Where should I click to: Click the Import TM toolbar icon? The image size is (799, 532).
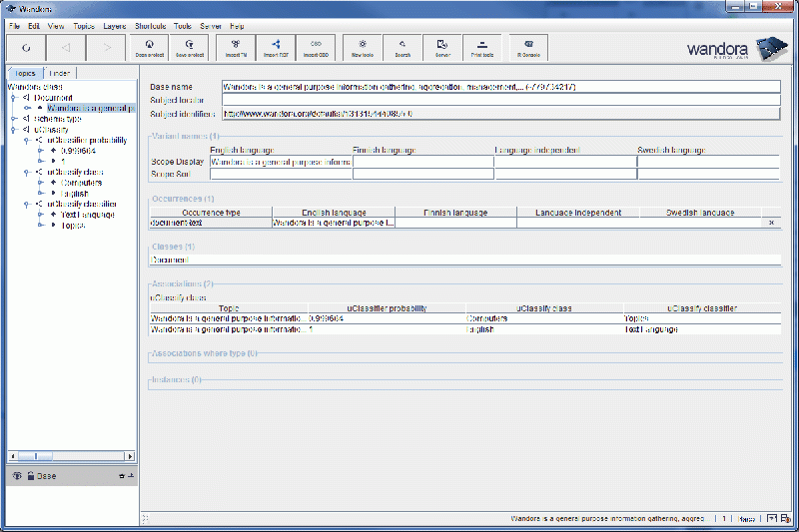(237, 47)
